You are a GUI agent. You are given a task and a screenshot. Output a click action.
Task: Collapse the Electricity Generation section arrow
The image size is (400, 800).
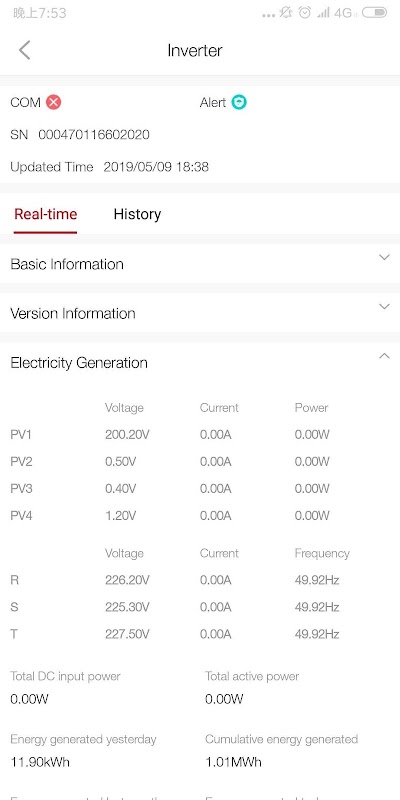(x=384, y=356)
